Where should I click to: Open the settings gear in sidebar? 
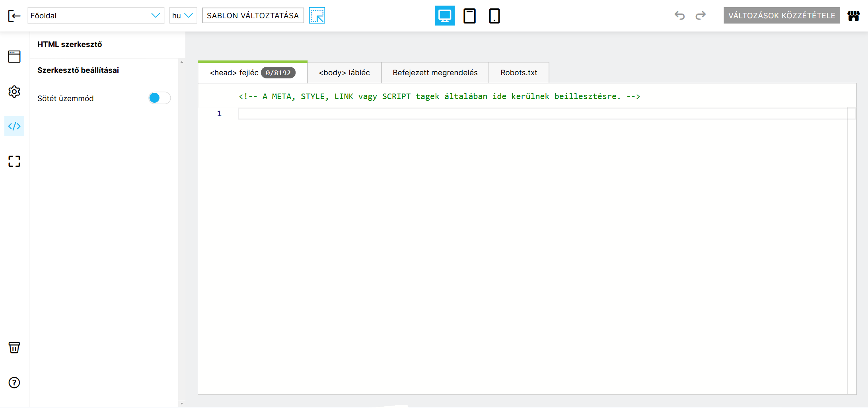(x=14, y=92)
